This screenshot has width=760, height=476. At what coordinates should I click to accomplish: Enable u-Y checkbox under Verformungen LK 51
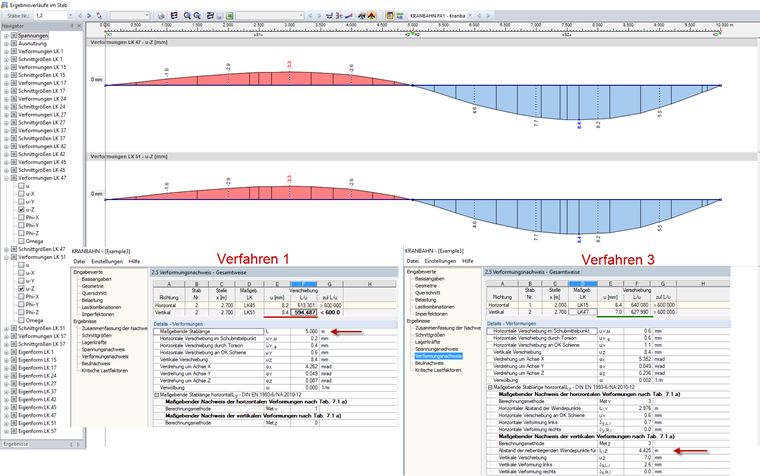[x=21, y=280]
